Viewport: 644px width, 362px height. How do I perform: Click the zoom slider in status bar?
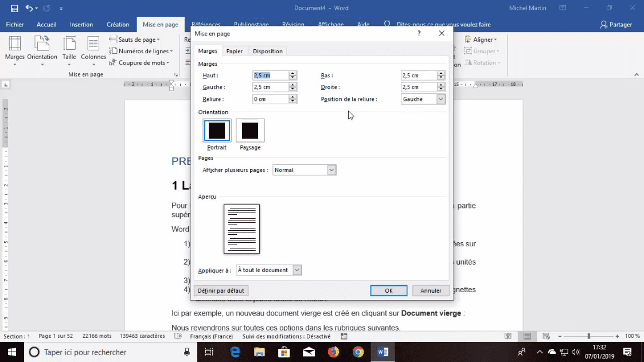tap(588, 336)
